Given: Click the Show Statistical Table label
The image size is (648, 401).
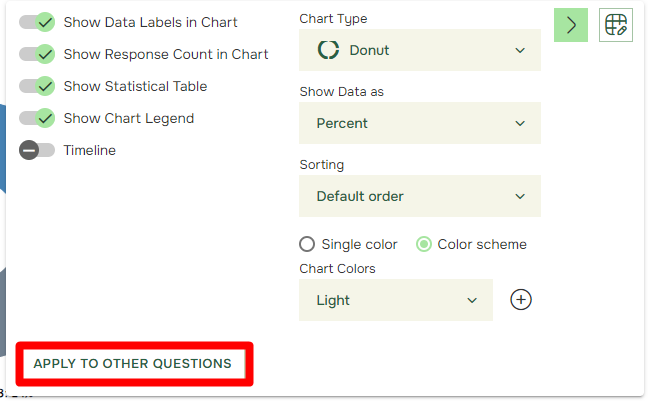Looking at the screenshot, I should tap(135, 86).
